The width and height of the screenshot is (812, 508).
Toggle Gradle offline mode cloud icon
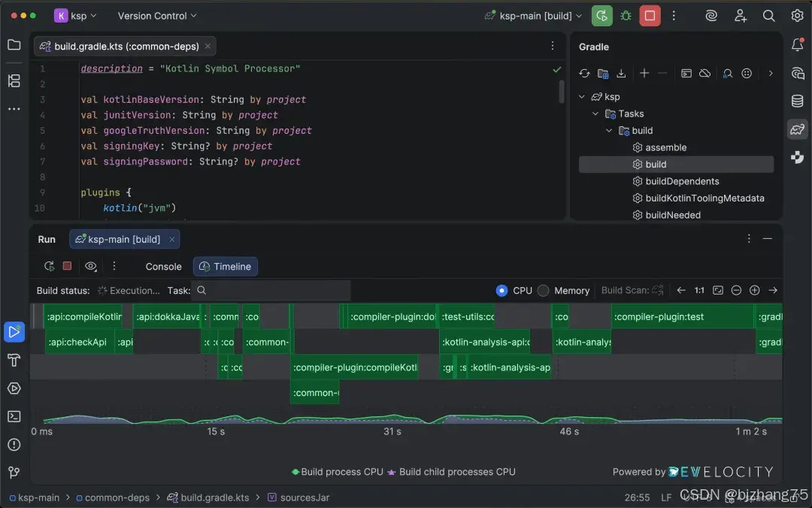pyautogui.click(x=704, y=74)
